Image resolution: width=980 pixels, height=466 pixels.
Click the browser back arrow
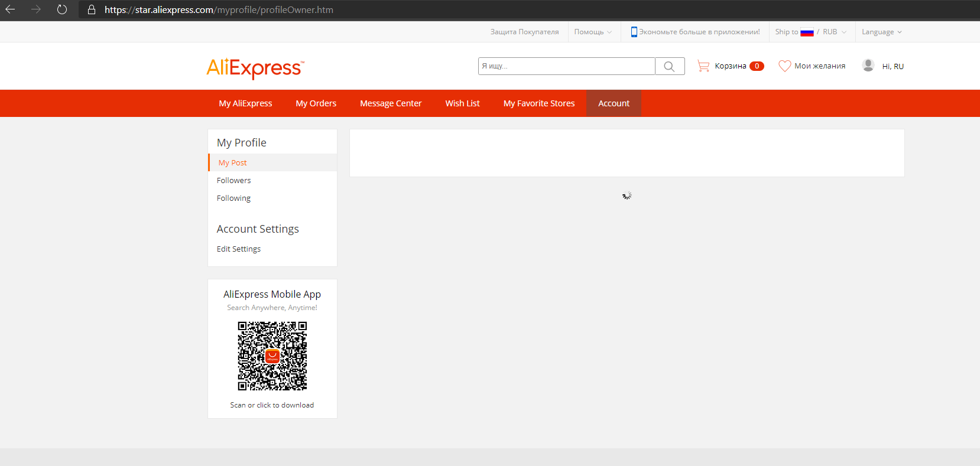[x=10, y=9]
